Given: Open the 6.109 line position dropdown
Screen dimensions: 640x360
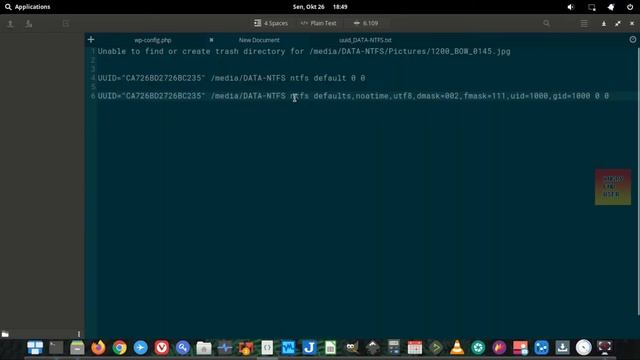Looking at the screenshot, I should click(366, 23).
